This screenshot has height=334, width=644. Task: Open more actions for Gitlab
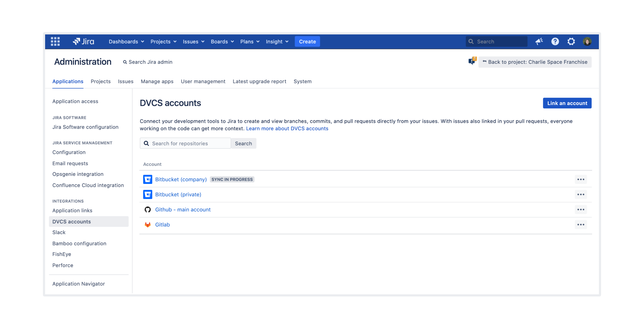point(581,225)
